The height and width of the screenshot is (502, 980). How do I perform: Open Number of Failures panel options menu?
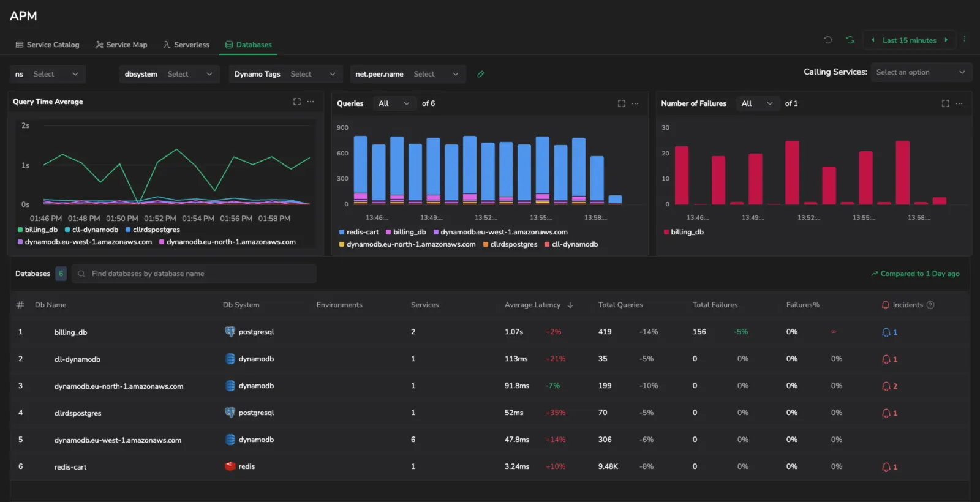(x=959, y=103)
